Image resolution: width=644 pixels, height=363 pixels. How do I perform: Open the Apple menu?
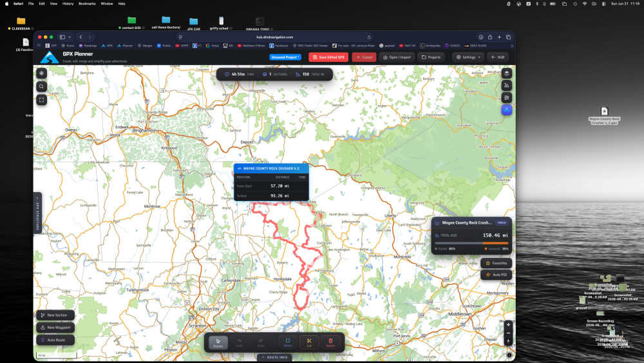pyautogui.click(x=6, y=4)
